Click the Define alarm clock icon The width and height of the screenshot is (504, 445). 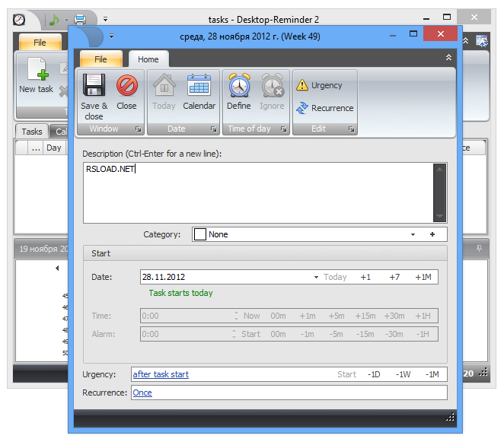point(239,85)
